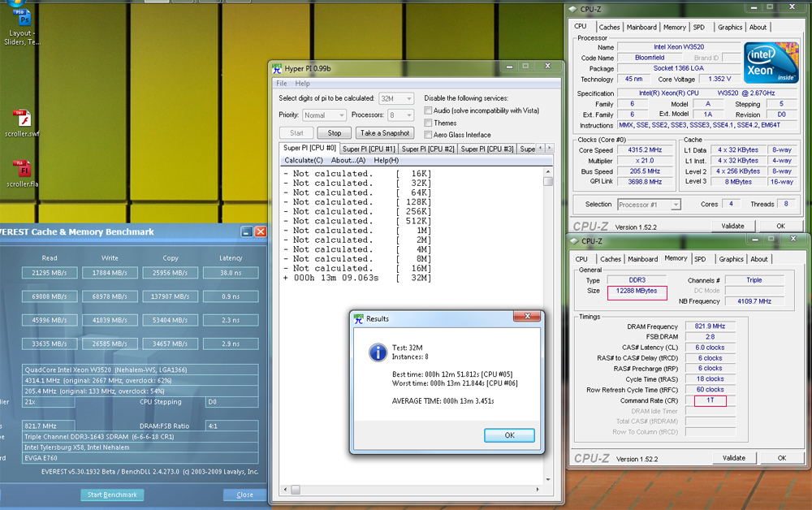The height and width of the screenshot is (510, 812).
Task: Select the scroller.swf desktop file icon
Action: coord(22,123)
